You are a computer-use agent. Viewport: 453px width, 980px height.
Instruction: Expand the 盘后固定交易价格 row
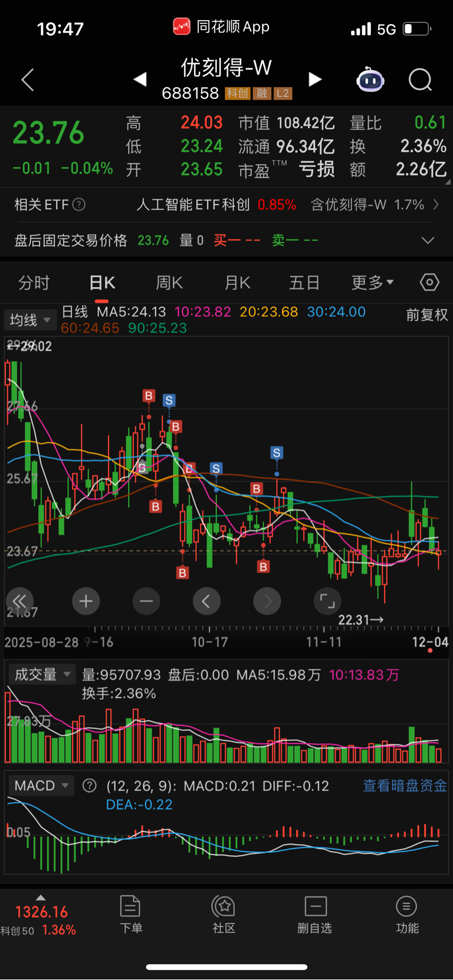coord(428,240)
